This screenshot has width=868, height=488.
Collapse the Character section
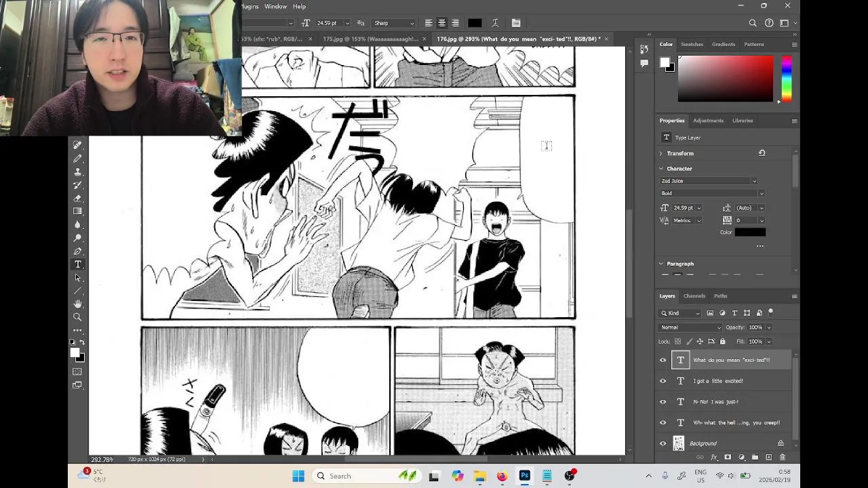pos(661,168)
